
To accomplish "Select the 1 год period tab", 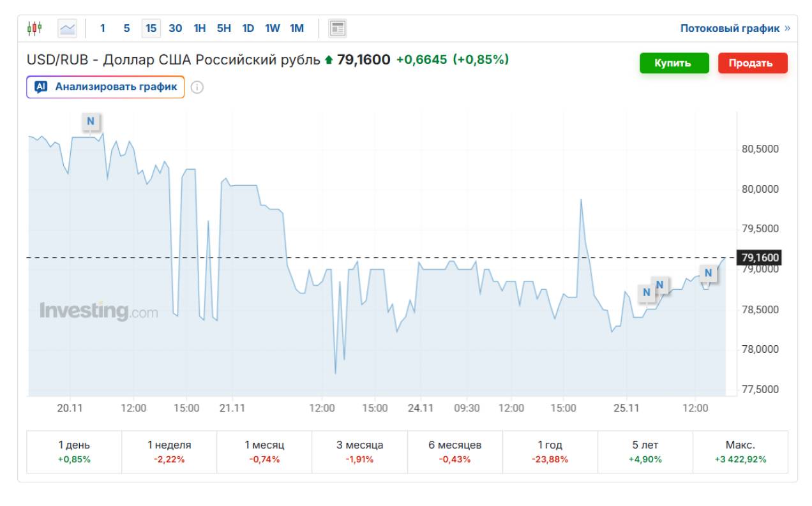I will coord(550,452).
